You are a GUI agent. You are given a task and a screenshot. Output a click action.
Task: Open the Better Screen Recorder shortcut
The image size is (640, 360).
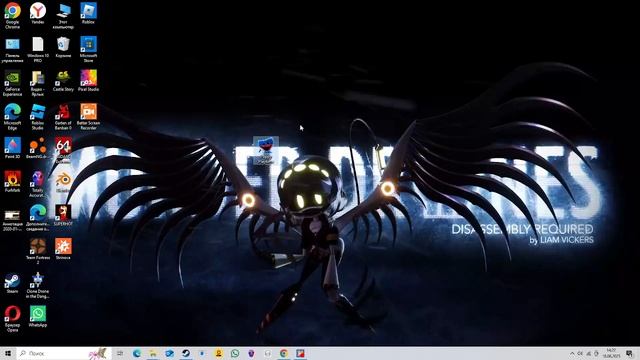tap(88, 117)
